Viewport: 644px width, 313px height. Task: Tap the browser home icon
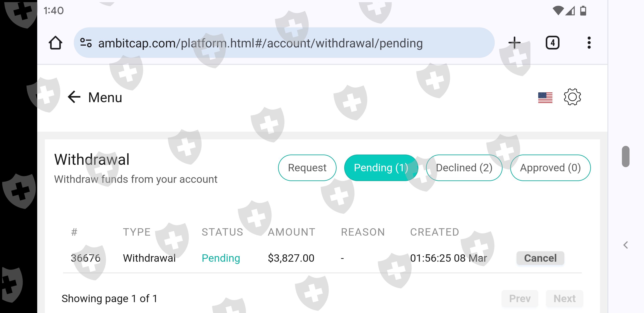55,43
